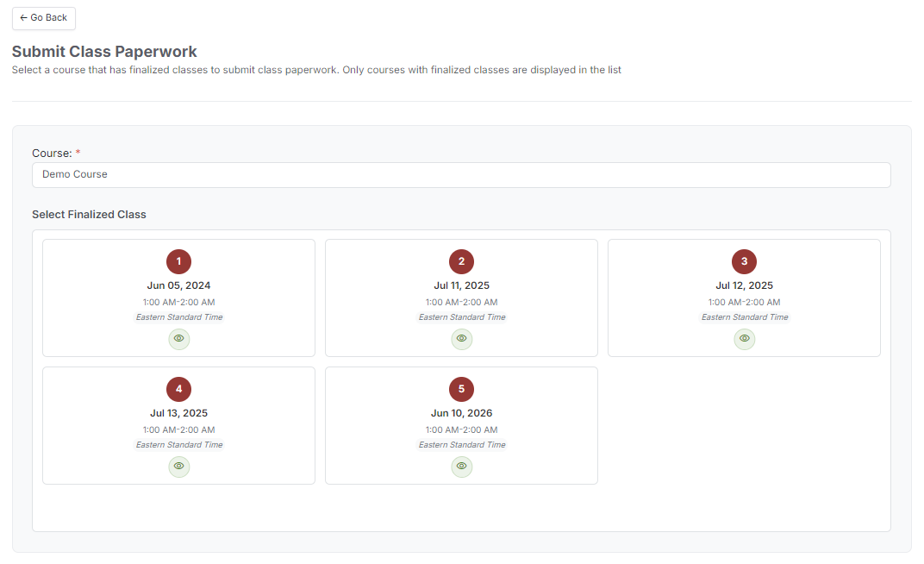This screenshot has height=564, width=924.
Task: Click the Jun 10, 2026 date text
Action: [461, 414]
